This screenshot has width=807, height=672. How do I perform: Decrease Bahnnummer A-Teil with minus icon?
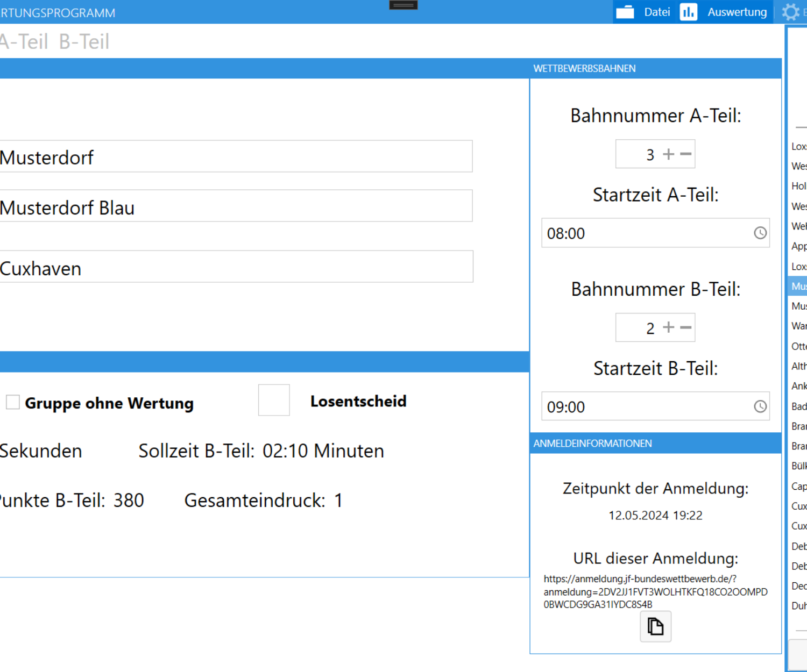click(685, 154)
